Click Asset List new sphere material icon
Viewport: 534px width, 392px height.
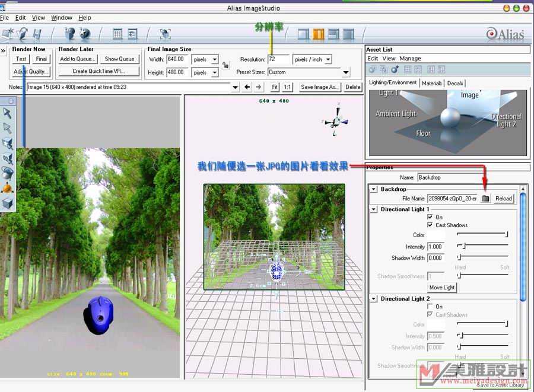tap(395, 69)
